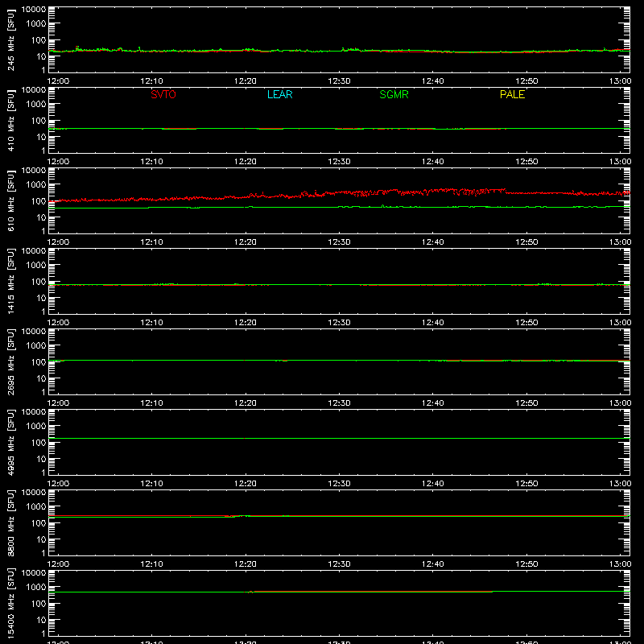Click the 12:10 tick label under 410 MHz panel
The height and width of the screenshot is (644, 644).
151,162
